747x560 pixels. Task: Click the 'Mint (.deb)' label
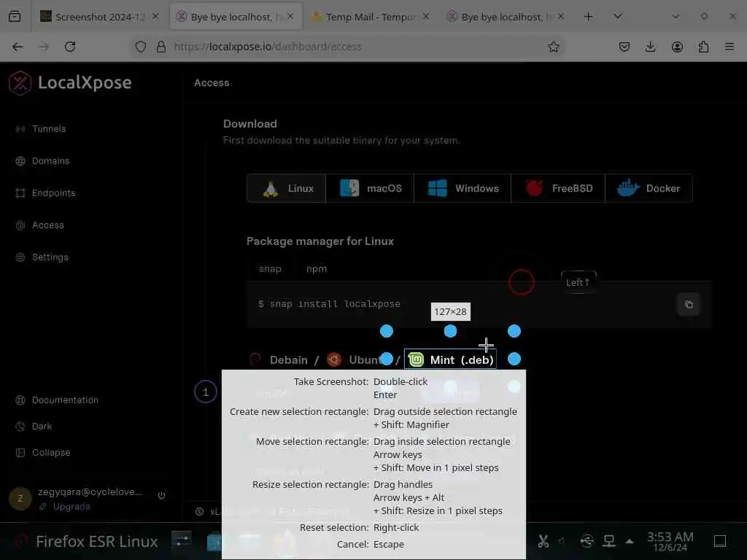pos(462,360)
